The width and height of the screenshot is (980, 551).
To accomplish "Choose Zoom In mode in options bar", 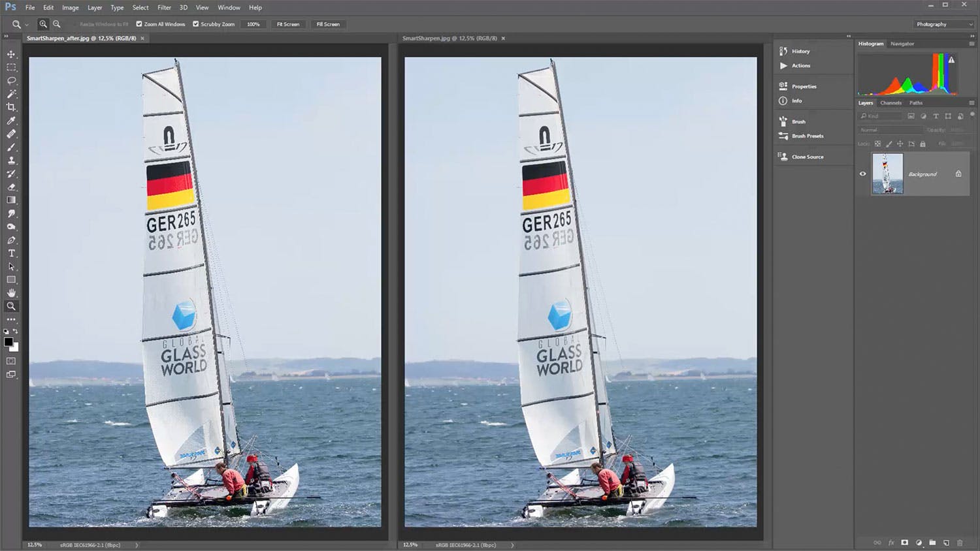I will (43, 24).
